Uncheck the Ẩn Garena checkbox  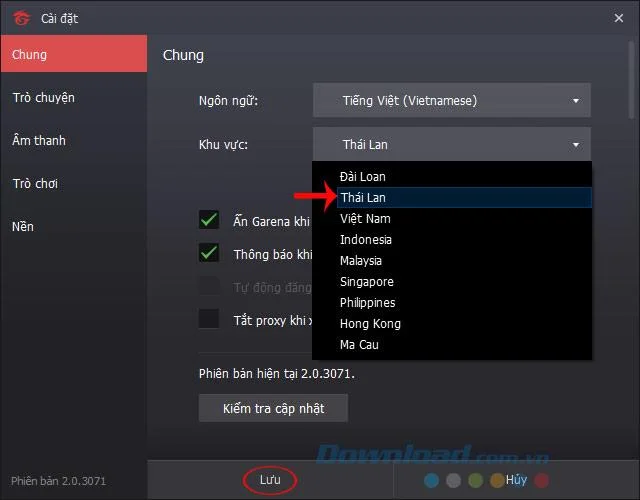point(209,221)
